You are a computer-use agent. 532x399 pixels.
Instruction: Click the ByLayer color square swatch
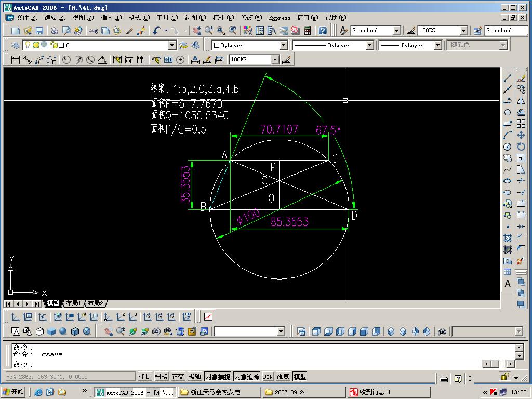pyautogui.click(x=217, y=45)
